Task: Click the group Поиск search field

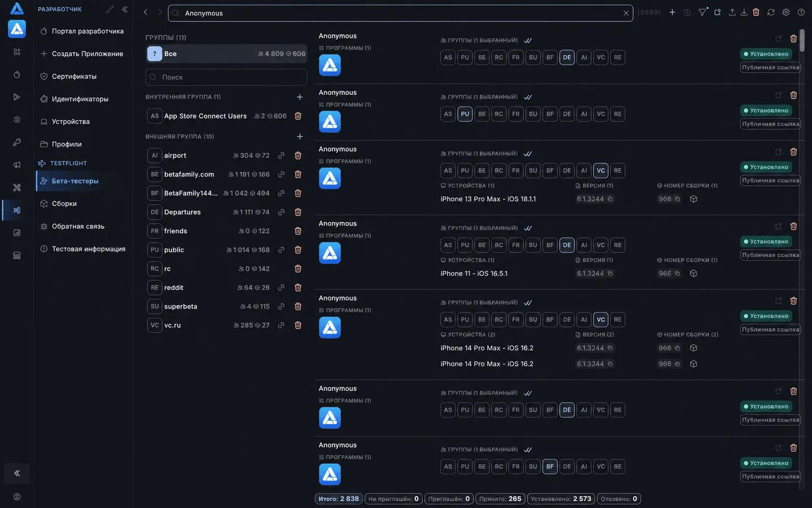Action: click(x=226, y=77)
